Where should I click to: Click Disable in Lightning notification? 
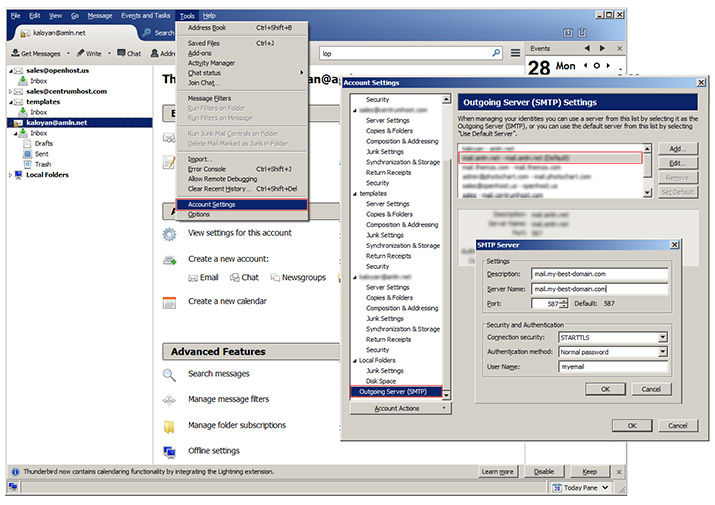[x=544, y=472]
